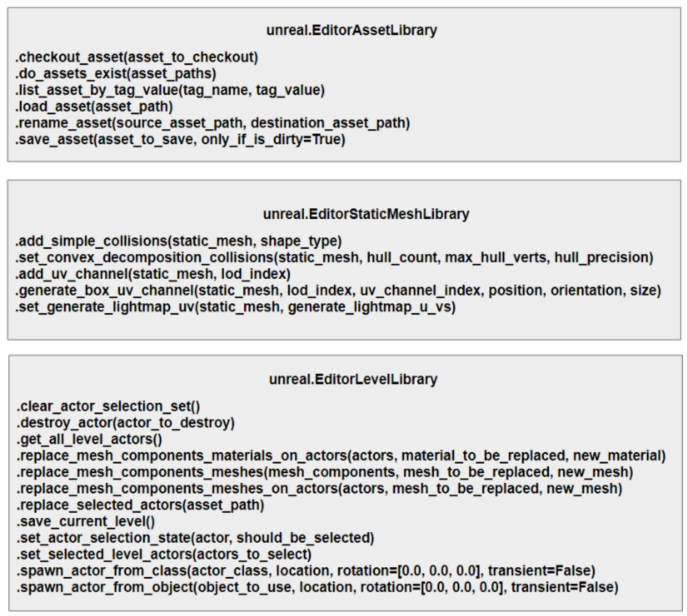Select the .add_simple_collisions method

pos(179,241)
